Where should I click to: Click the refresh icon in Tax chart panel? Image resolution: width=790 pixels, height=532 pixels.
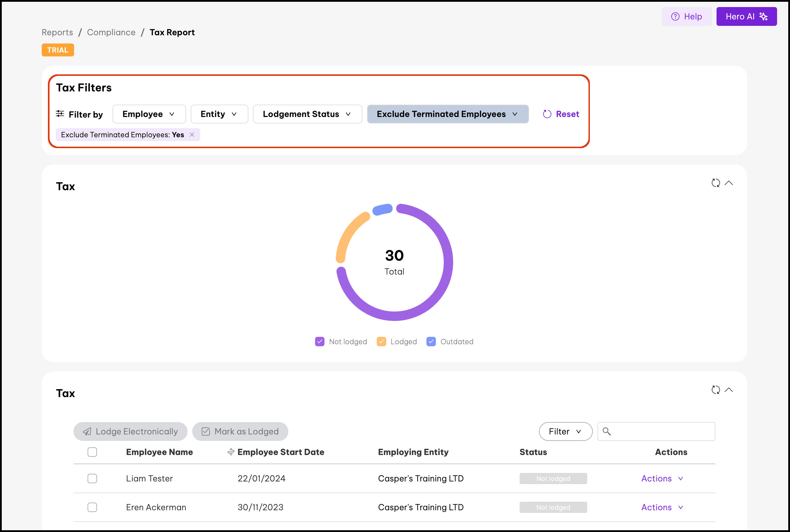pos(715,183)
